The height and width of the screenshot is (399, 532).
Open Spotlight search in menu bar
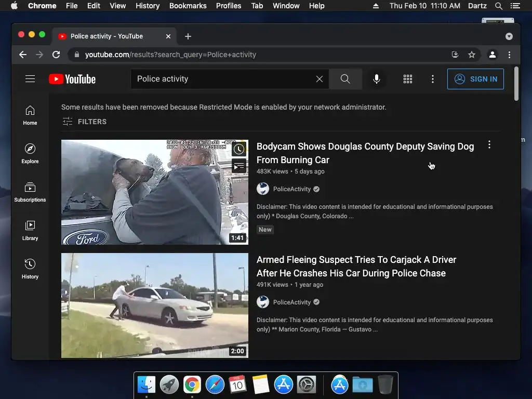pos(498,6)
